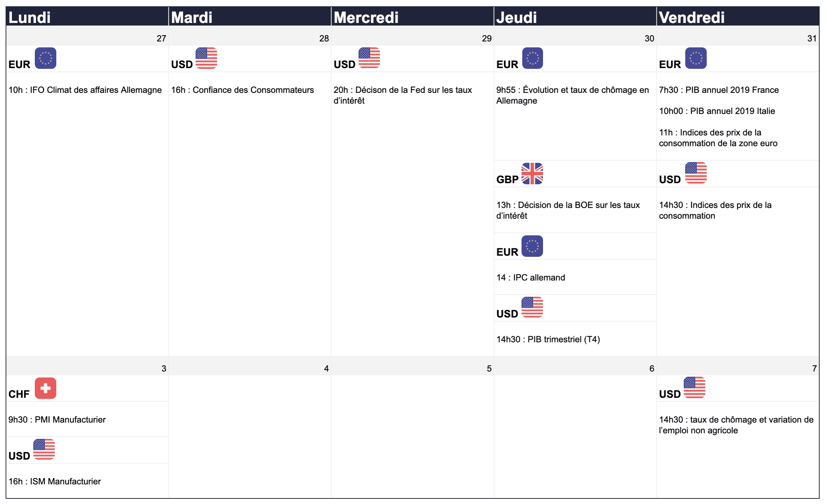
Task: Click the US flag above PIB trimestriel
Action: point(532,307)
